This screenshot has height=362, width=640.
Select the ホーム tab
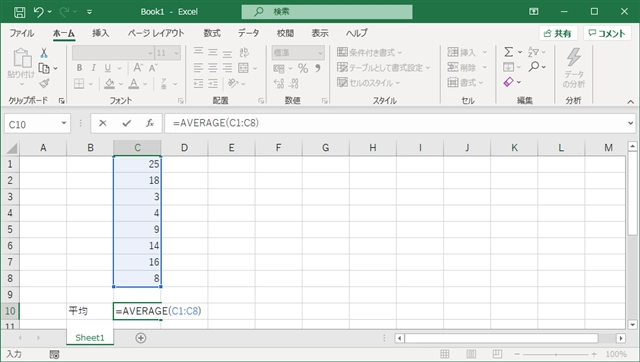coord(64,33)
